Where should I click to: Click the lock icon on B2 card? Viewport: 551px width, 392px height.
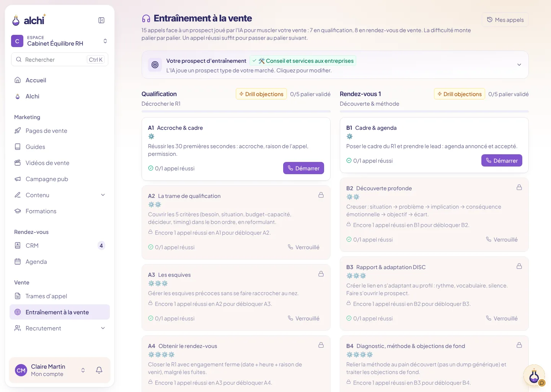[519, 188]
